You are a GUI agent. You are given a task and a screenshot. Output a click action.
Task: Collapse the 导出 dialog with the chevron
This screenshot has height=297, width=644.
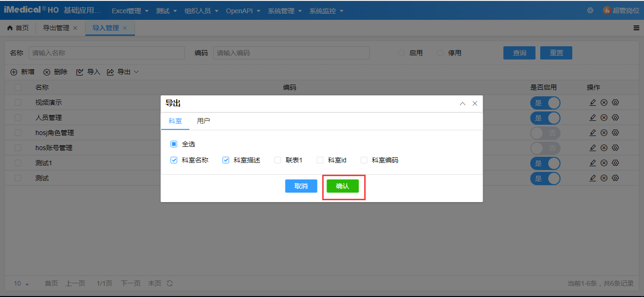[462, 103]
